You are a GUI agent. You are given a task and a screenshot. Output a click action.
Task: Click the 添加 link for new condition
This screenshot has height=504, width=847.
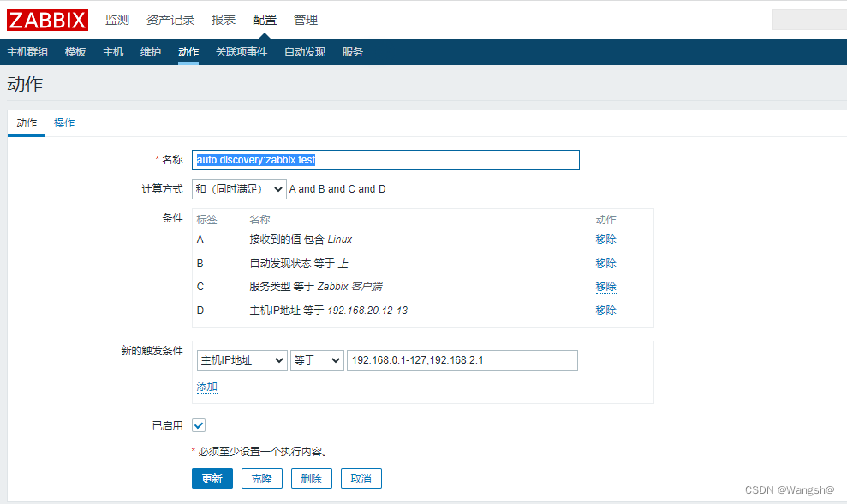pos(206,387)
